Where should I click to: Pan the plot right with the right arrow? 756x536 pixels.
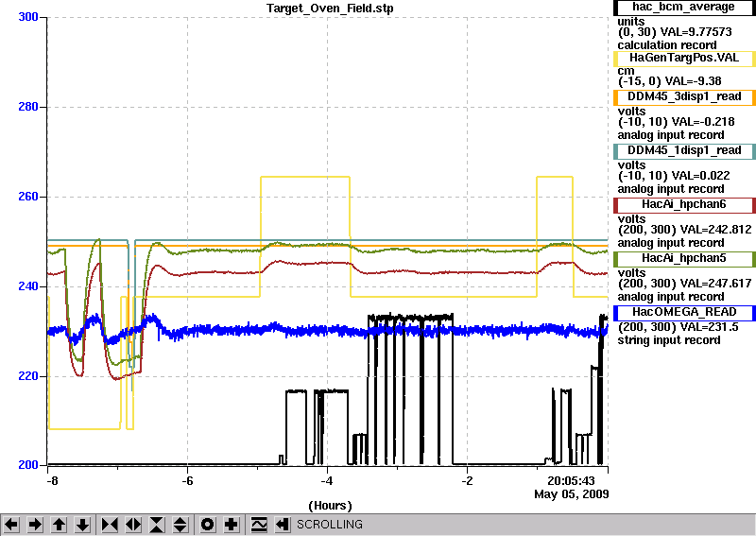pyautogui.click(x=35, y=525)
